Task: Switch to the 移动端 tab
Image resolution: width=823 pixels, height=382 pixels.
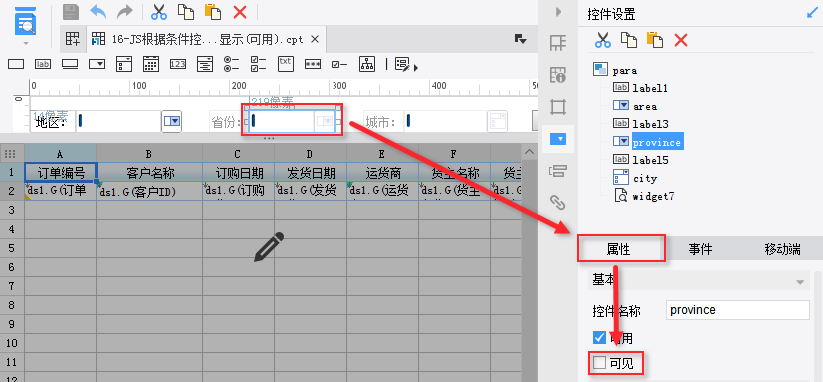Action: tap(782, 249)
